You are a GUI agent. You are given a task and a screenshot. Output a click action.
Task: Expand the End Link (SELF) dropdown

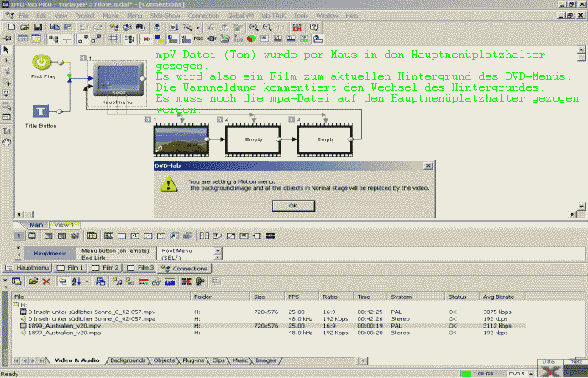218,258
